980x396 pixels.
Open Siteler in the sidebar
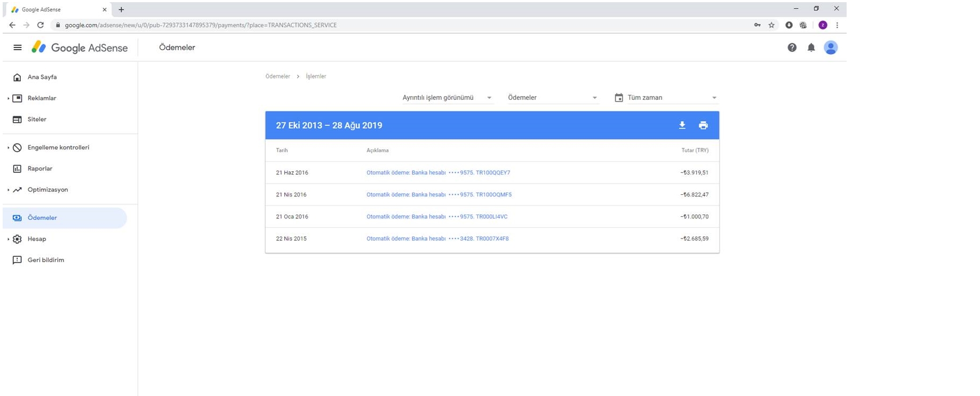[x=37, y=120]
